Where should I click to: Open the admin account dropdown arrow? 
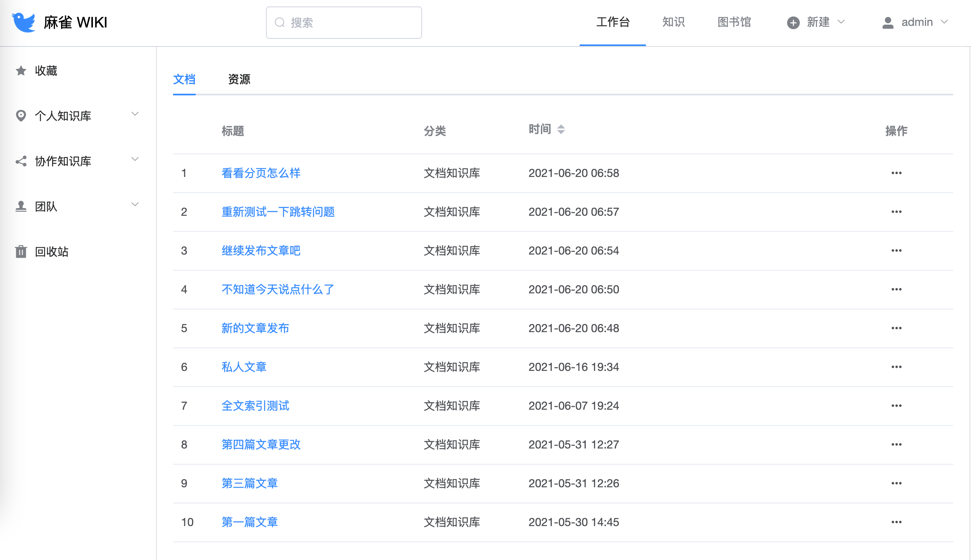[x=944, y=22]
